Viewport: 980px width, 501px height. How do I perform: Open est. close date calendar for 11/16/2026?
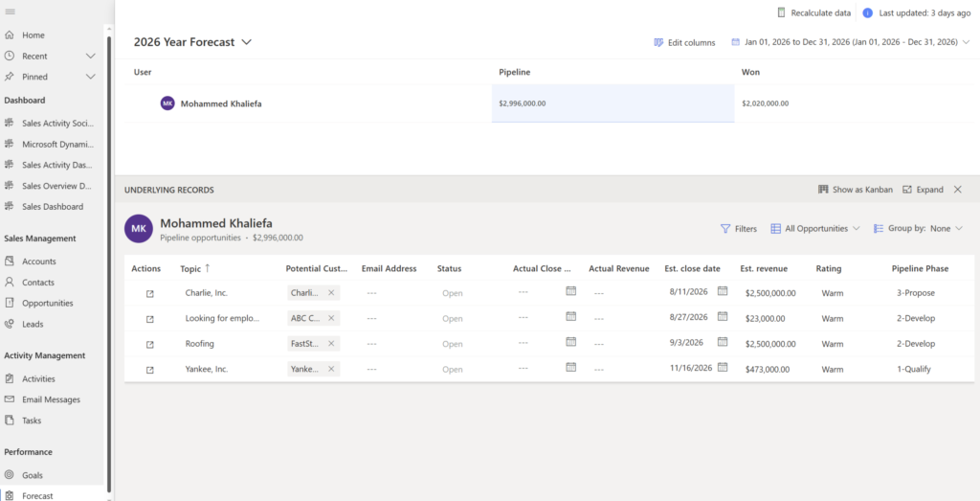tap(723, 367)
